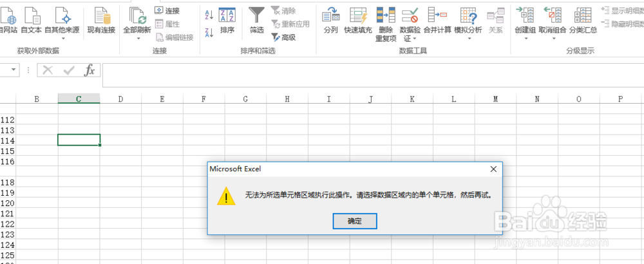Sort descending with the Z-A icon
Image resolution: width=644 pixels, height=264 pixels.
pos(209,32)
